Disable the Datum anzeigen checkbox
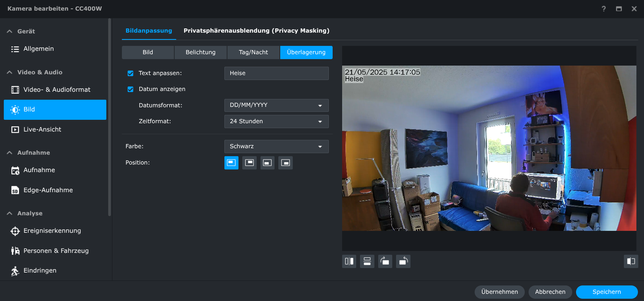This screenshot has height=301, width=644. pyautogui.click(x=130, y=89)
